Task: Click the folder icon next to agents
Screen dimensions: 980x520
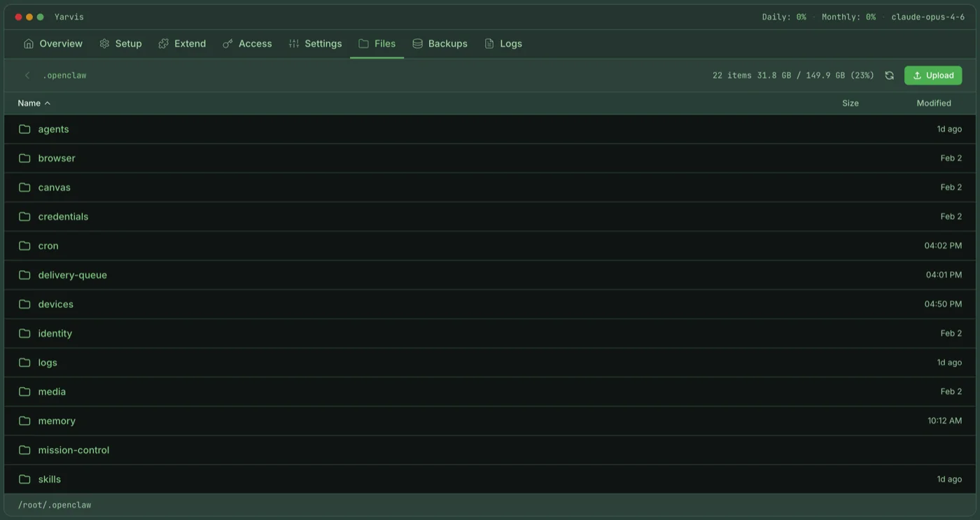Action: click(24, 129)
